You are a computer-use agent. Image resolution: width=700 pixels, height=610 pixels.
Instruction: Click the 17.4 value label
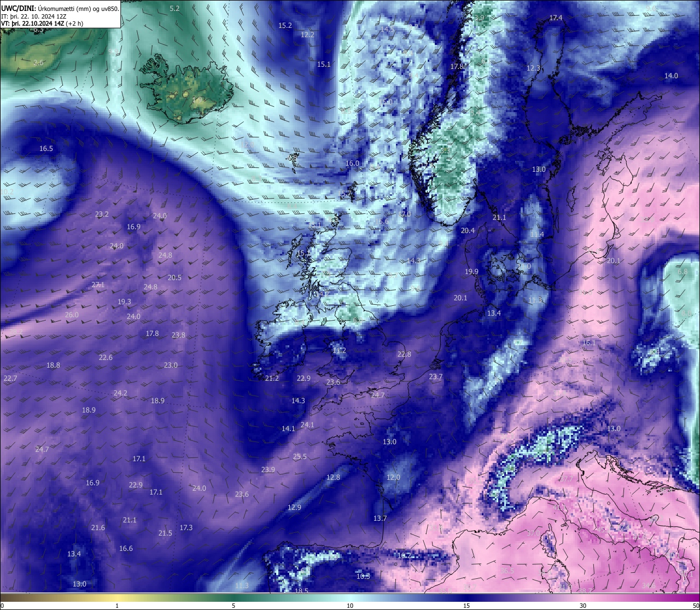[556, 18]
